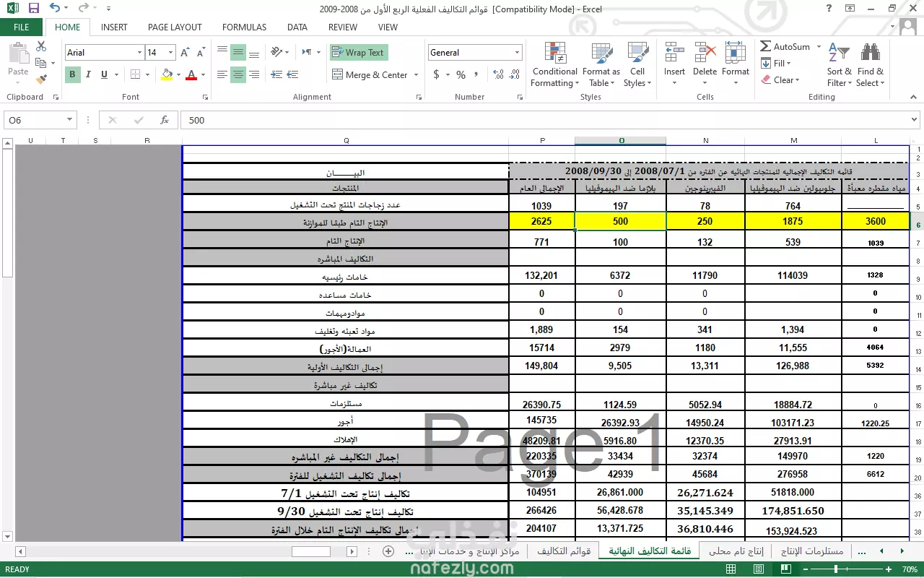Click the Merge & Center button
This screenshot has height=578, width=924.
[x=370, y=74]
